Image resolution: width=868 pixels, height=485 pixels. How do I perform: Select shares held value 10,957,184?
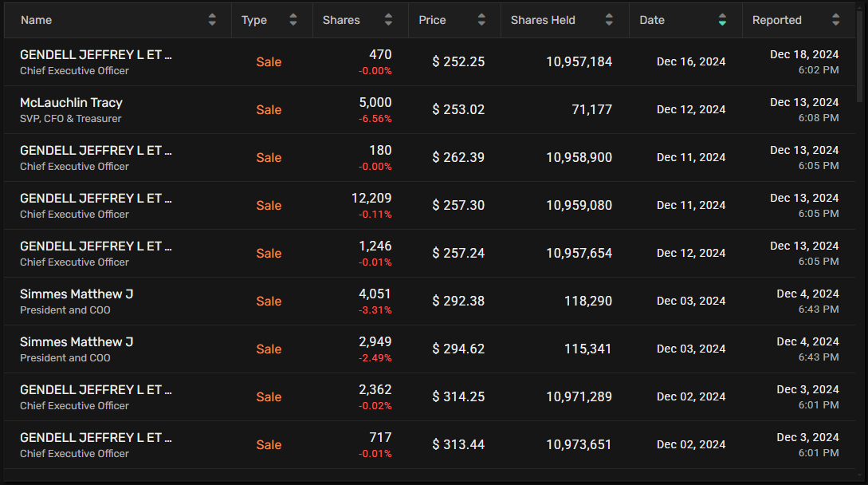pyautogui.click(x=579, y=61)
